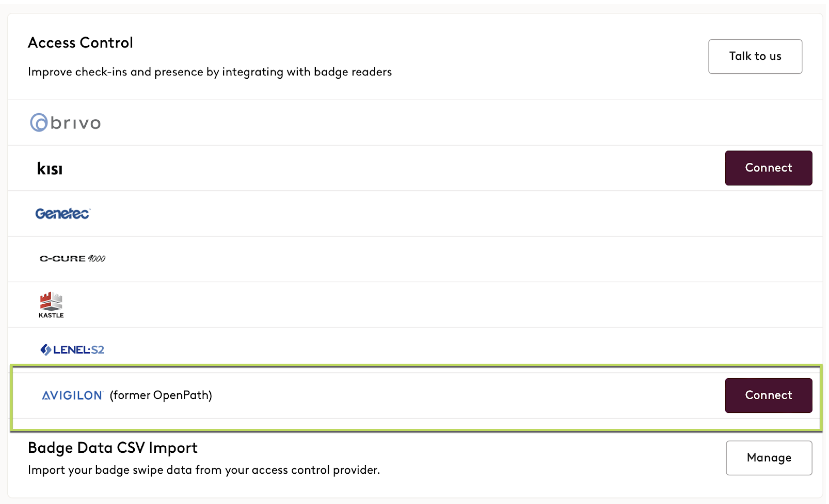This screenshot has width=829, height=504.
Task: Click the "(former OpenPath)" label
Action: [x=161, y=395]
